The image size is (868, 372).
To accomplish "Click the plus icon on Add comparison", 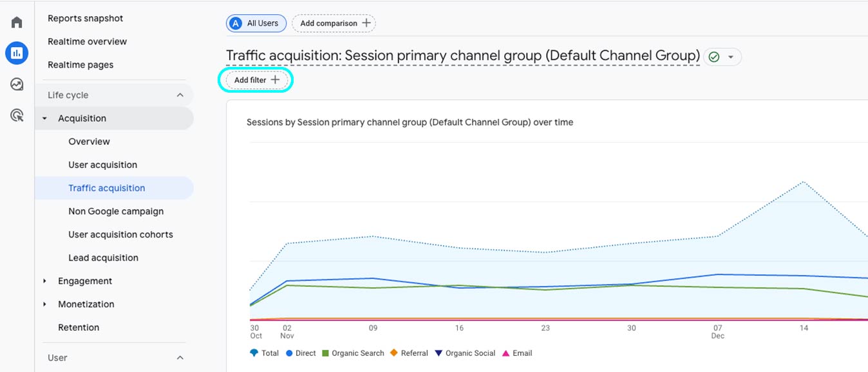I will [366, 23].
